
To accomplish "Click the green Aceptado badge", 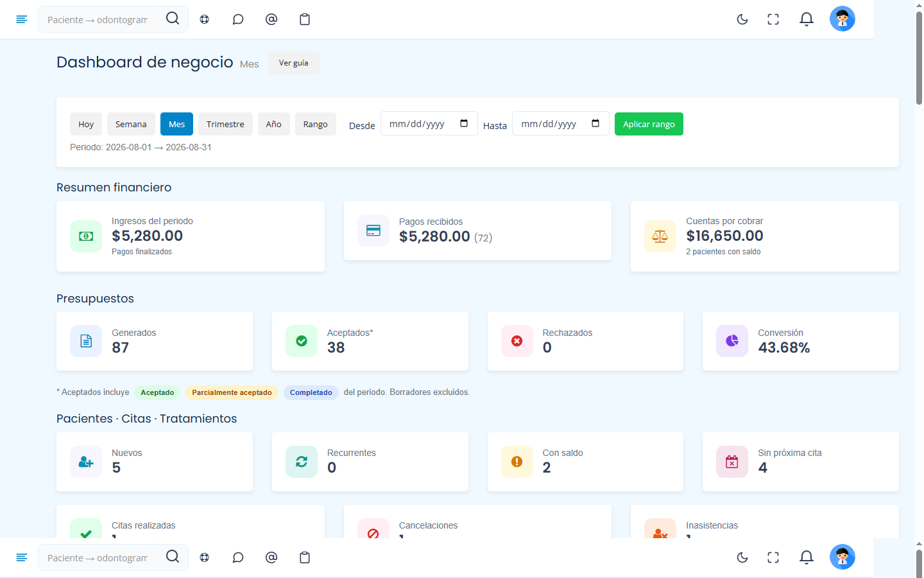I will [x=157, y=392].
